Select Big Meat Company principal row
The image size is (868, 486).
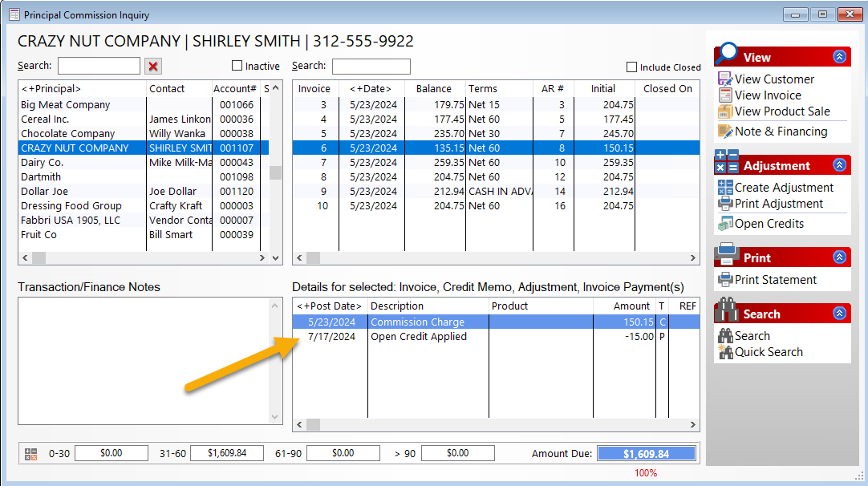144,104
